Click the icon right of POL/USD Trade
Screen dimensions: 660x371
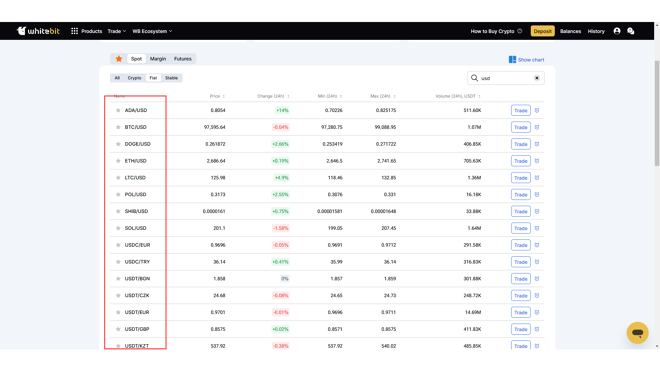537,195
